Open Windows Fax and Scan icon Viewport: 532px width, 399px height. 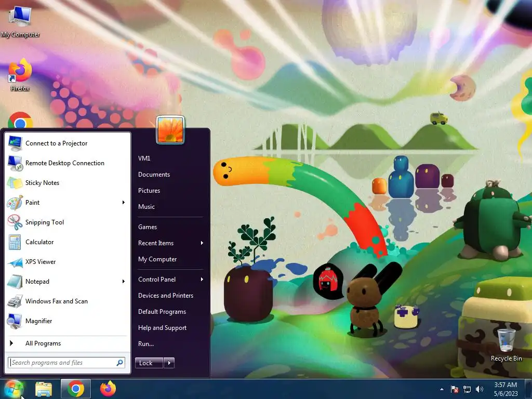click(15, 301)
